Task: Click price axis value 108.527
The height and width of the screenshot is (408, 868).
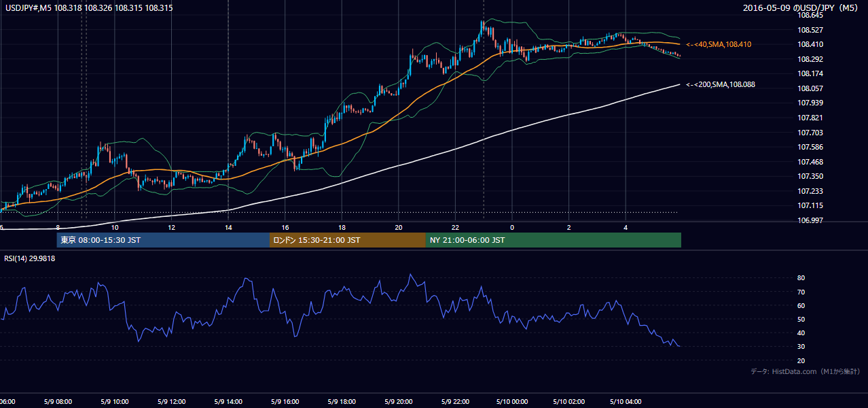Action: tap(810, 30)
